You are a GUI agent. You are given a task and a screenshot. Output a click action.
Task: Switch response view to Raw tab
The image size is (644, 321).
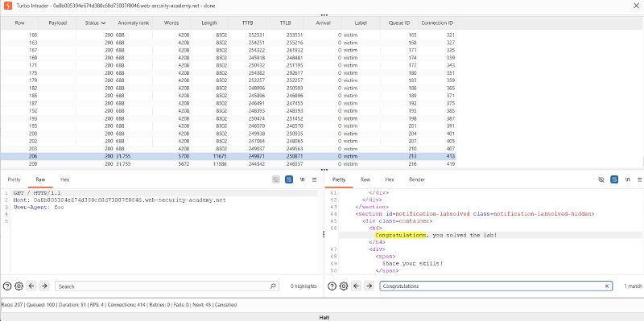point(365,179)
